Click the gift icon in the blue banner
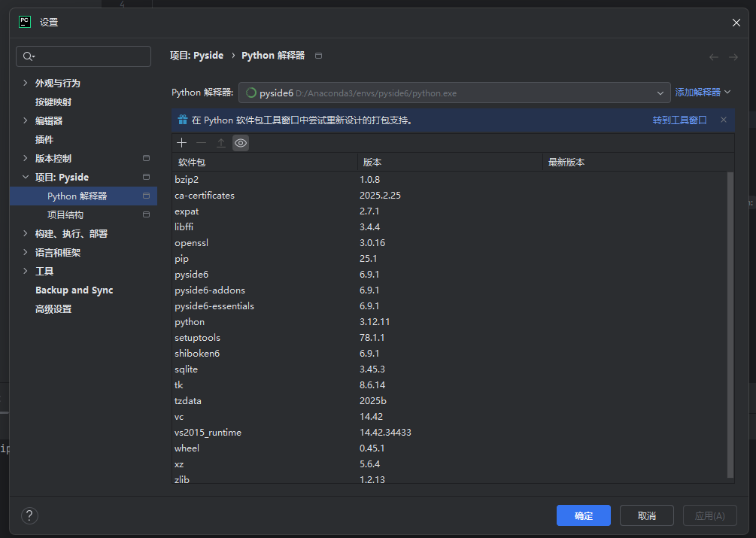The width and height of the screenshot is (756, 538). click(x=182, y=120)
